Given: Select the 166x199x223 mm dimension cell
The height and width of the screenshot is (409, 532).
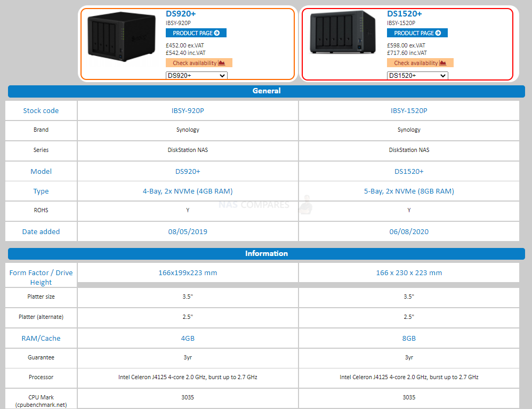Looking at the screenshot, I should coord(188,272).
